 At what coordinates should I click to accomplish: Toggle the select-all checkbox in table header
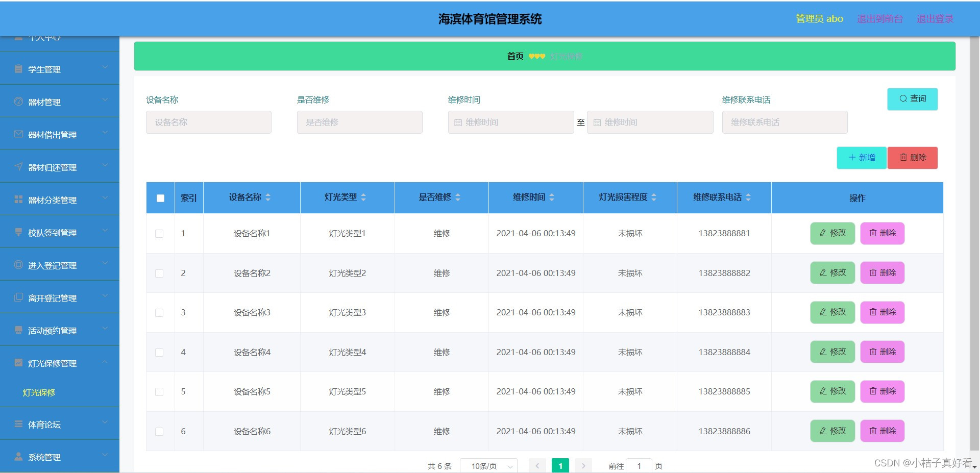[x=160, y=198]
